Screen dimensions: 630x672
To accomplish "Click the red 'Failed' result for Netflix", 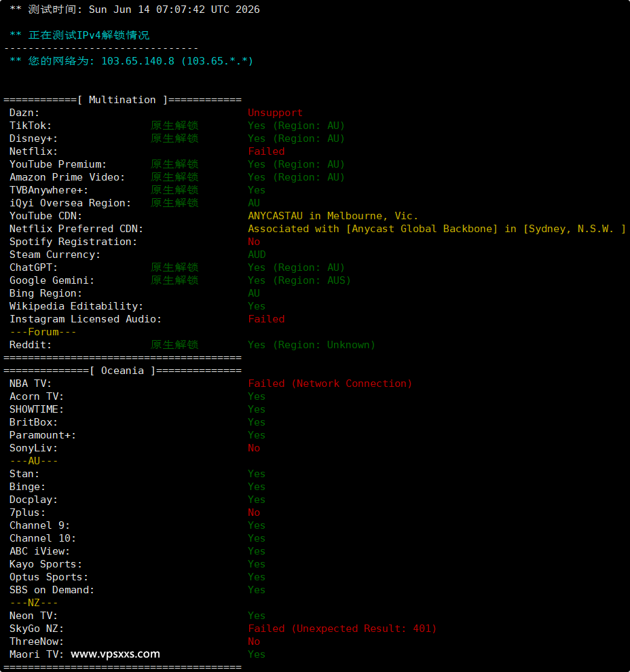I will [266, 151].
